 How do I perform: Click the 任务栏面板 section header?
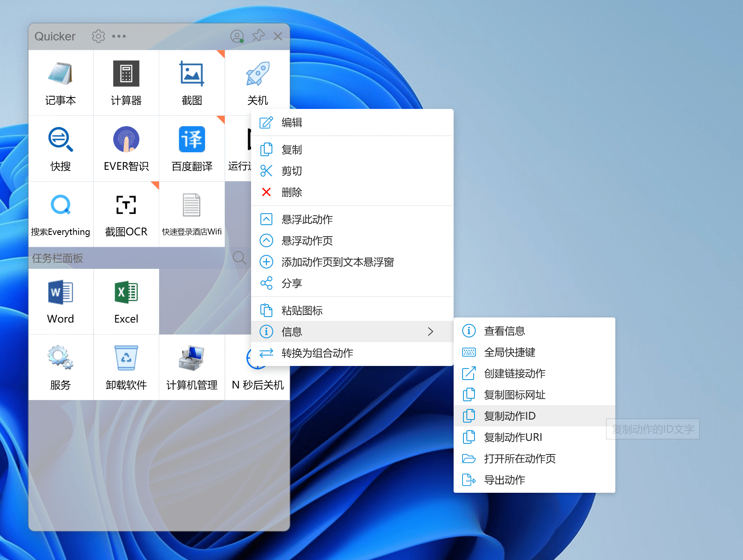[x=57, y=258]
